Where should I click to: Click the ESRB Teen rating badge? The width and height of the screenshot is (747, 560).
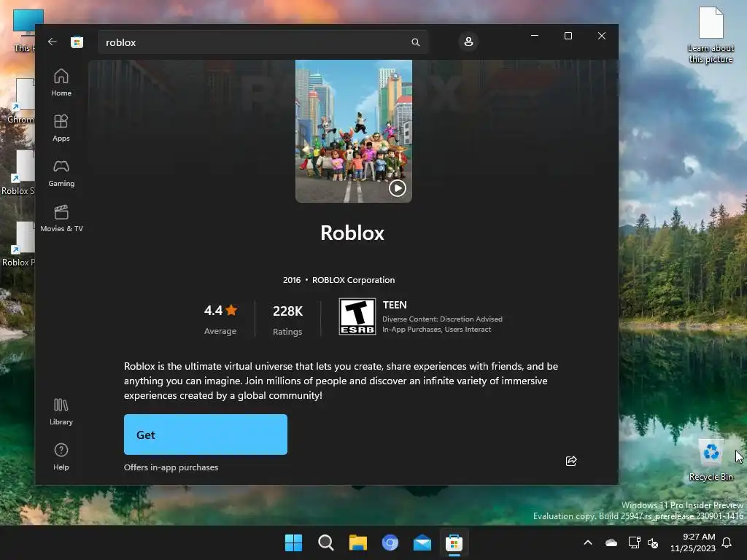(x=357, y=316)
